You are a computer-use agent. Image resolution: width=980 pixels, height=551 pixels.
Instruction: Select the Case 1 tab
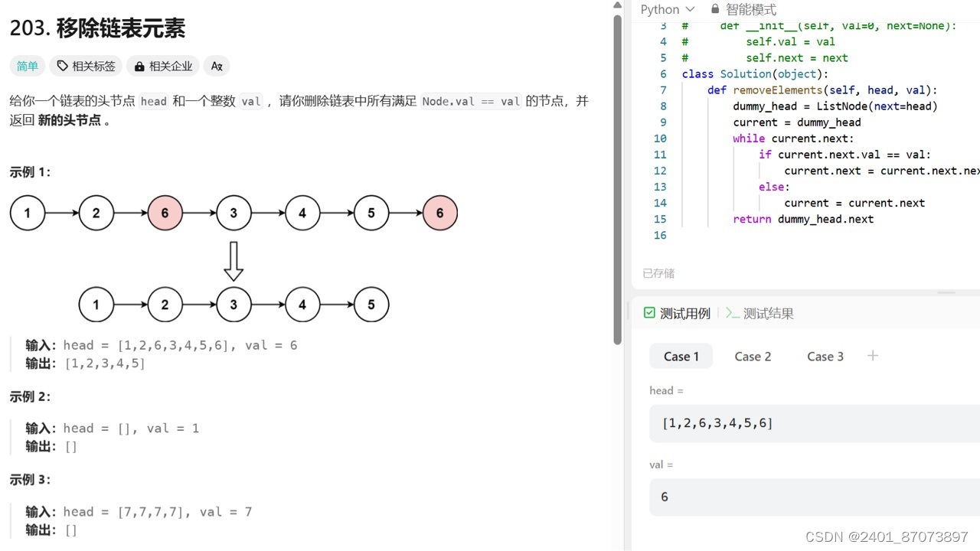(681, 357)
